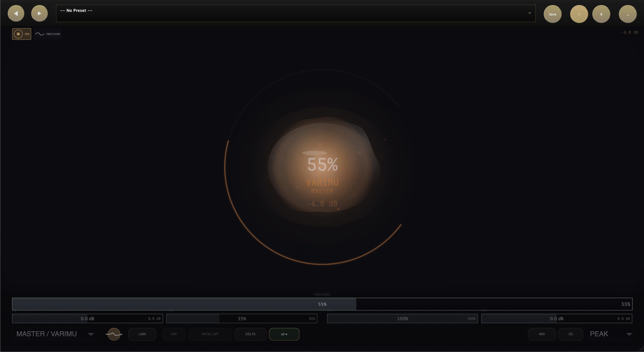Switch to M/S processing mode

click(542, 334)
